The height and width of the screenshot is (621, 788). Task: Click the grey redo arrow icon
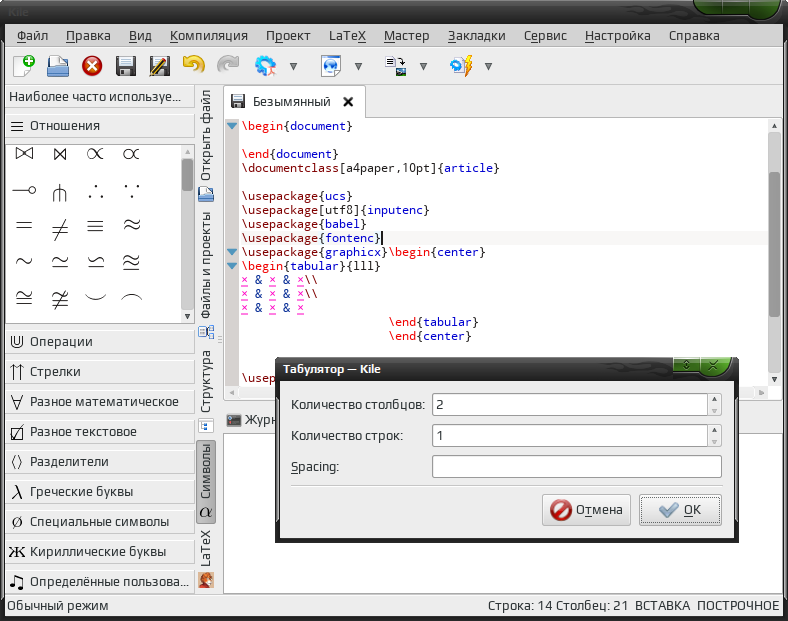click(228, 65)
